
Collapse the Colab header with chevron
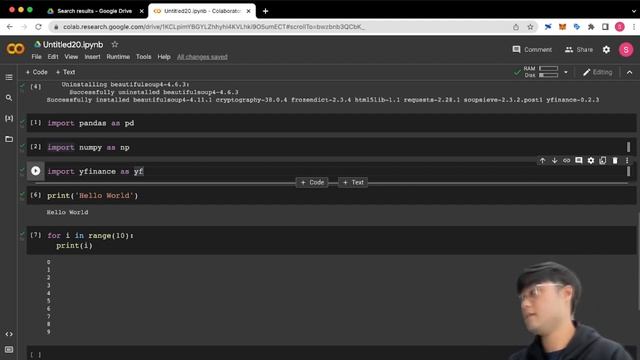[629, 72]
